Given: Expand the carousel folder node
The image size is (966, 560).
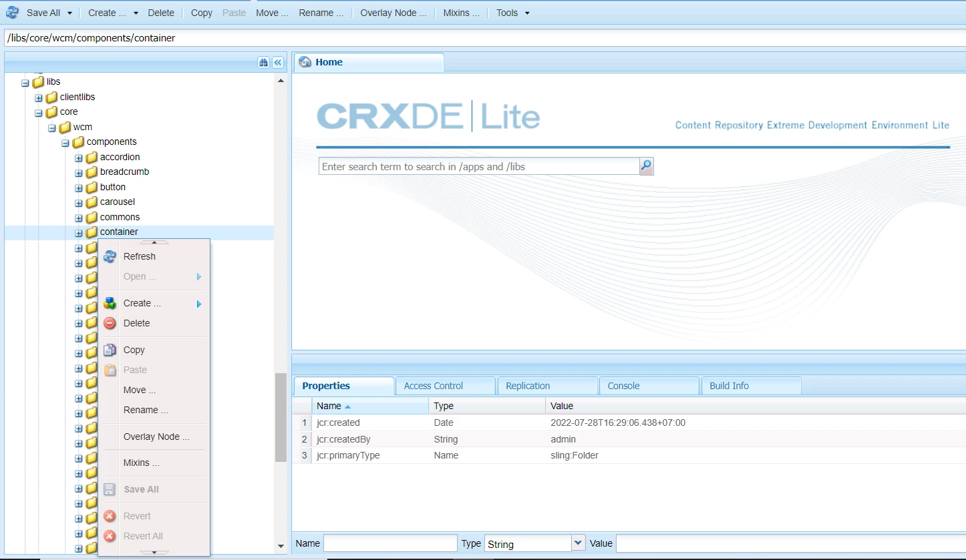Looking at the screenshot, I should pos(79,203).
